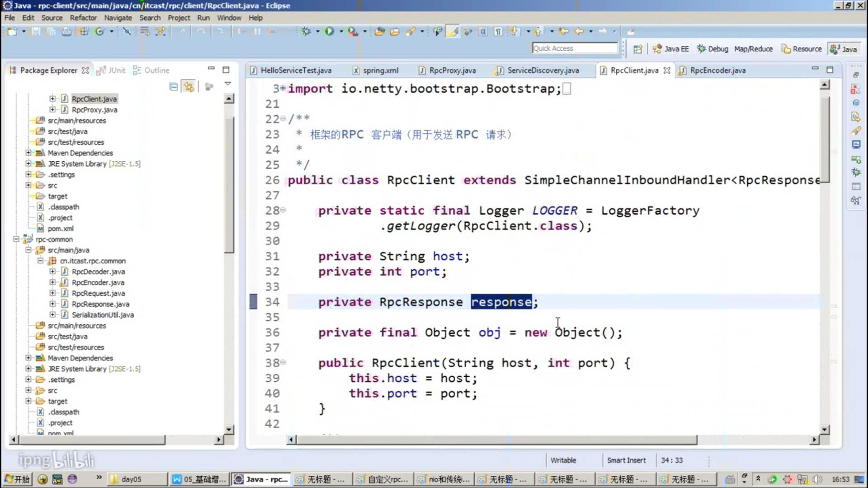Screen dimensions: 868x488
Task: Open the File menu
Action: (x=9, y=18)
